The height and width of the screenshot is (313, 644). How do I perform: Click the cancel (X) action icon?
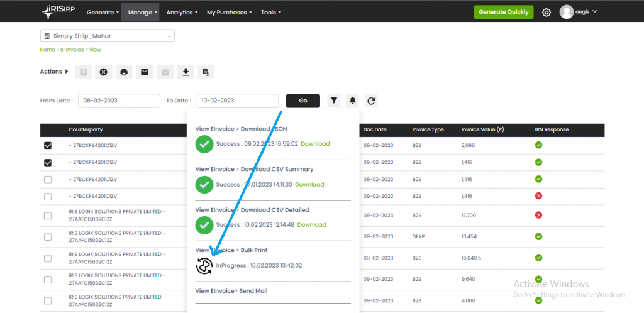pos(104,72)
